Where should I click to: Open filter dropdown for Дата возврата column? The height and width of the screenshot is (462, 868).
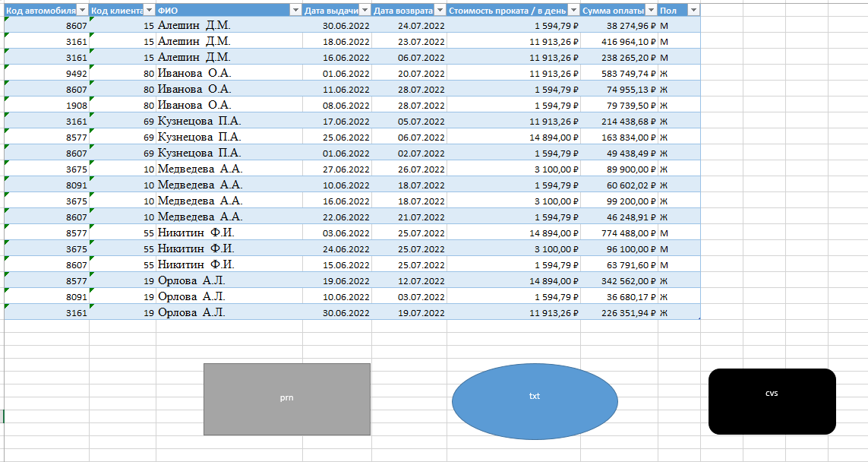click(440, 11)
